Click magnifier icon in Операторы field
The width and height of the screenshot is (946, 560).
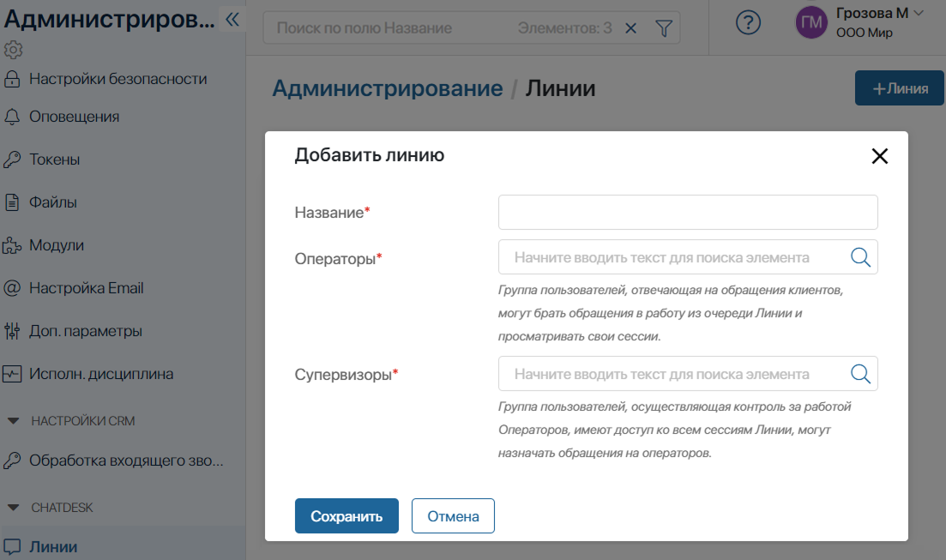[x=860, y=257]
